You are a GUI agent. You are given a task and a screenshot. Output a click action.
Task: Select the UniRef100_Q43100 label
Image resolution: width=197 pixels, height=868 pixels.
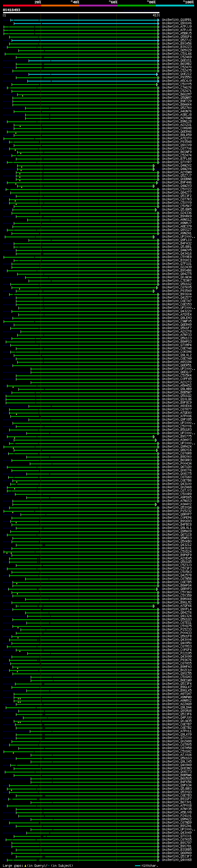point(176,484)
